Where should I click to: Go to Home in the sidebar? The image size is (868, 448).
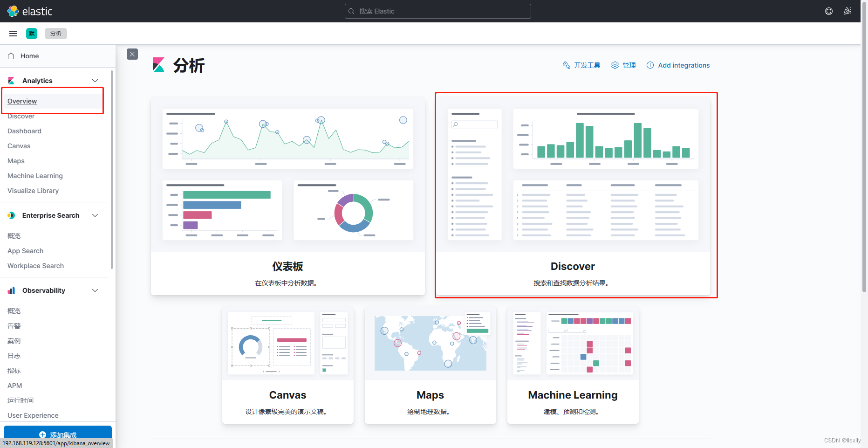pos(30,56)
